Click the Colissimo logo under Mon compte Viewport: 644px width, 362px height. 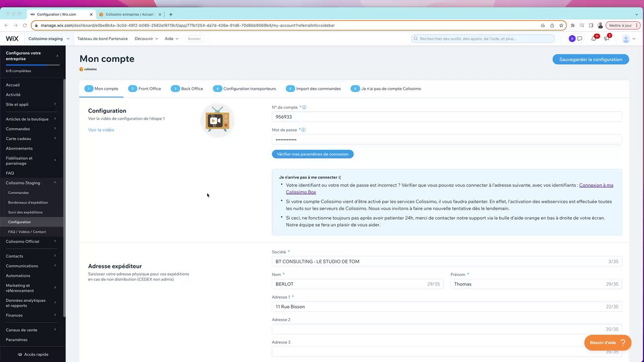[88, 69]
